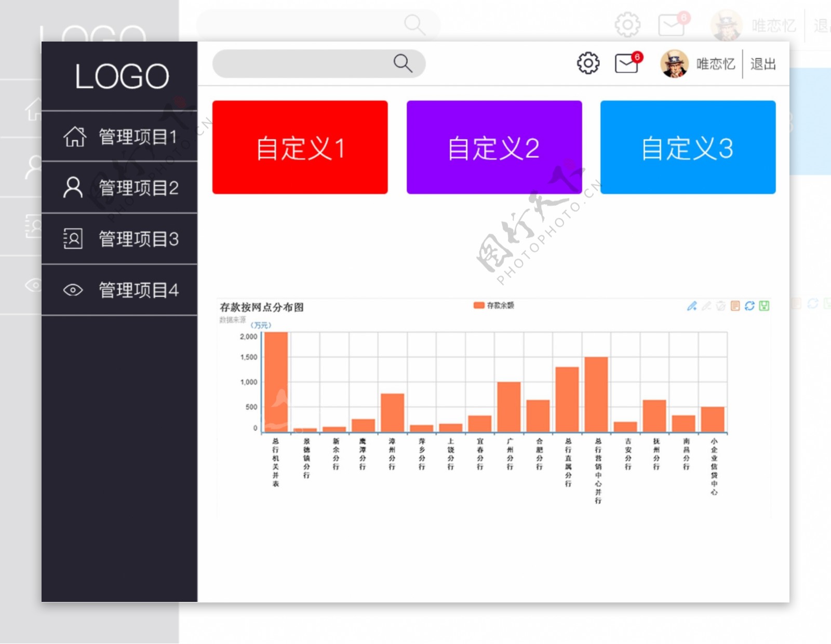Click the bar for 小企业信贷中心
The width and height of the screenshot is (831, 644).
click(712, 419)
